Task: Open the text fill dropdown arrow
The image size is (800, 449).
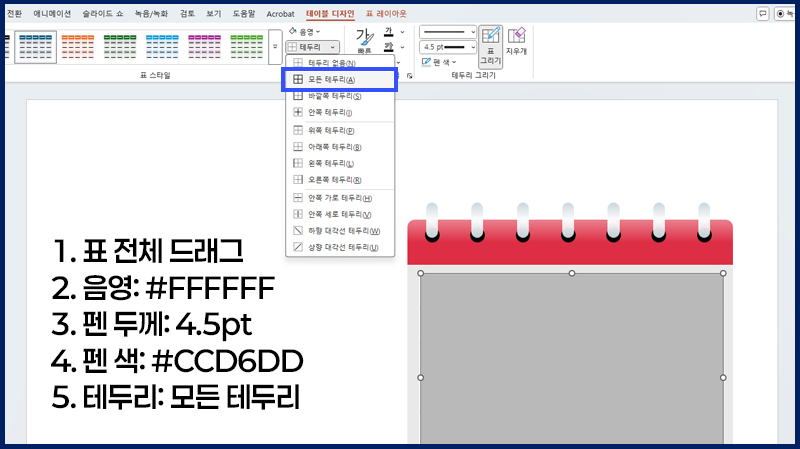Action: pos(403,32)
